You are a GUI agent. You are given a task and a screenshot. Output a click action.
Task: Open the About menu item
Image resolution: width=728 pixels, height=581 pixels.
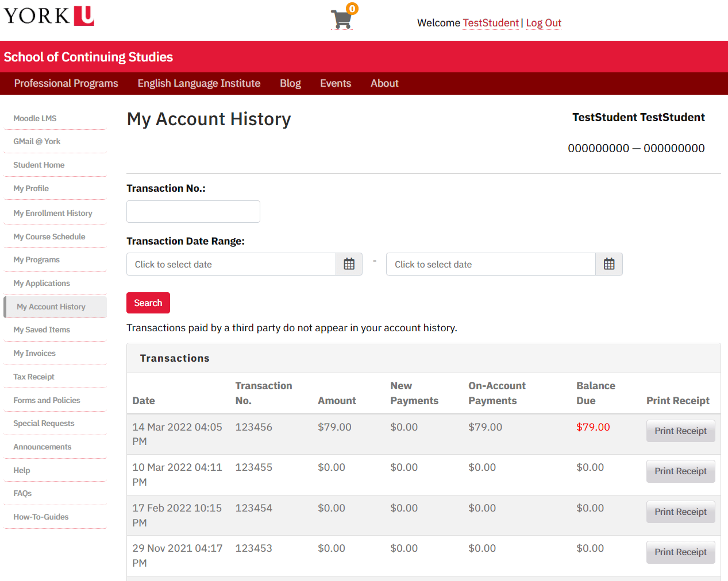384,83
